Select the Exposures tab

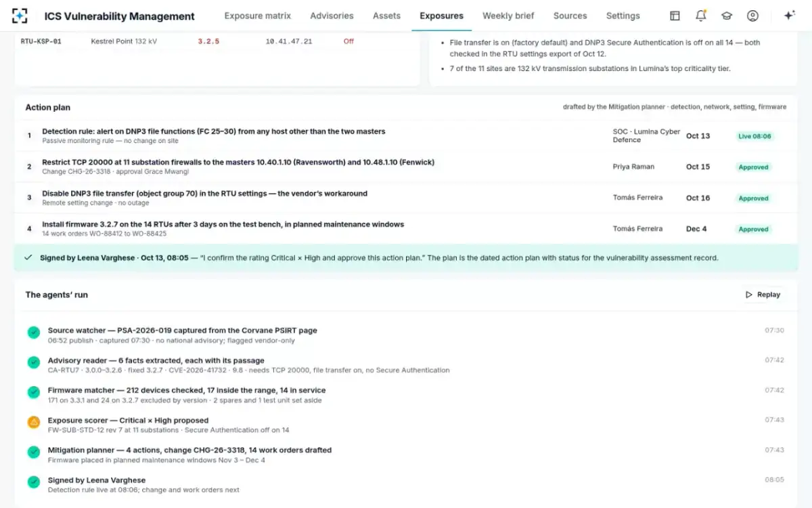coord(441,16)
